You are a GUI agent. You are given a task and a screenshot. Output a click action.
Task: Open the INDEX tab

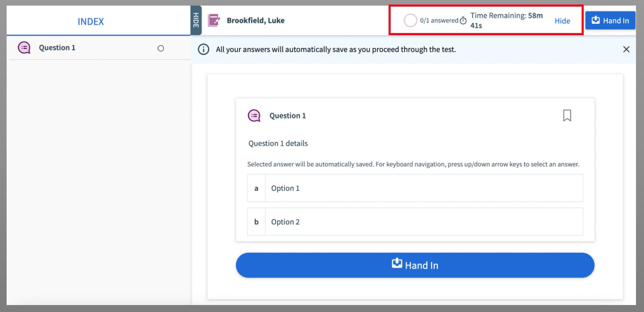click(91, 22)
